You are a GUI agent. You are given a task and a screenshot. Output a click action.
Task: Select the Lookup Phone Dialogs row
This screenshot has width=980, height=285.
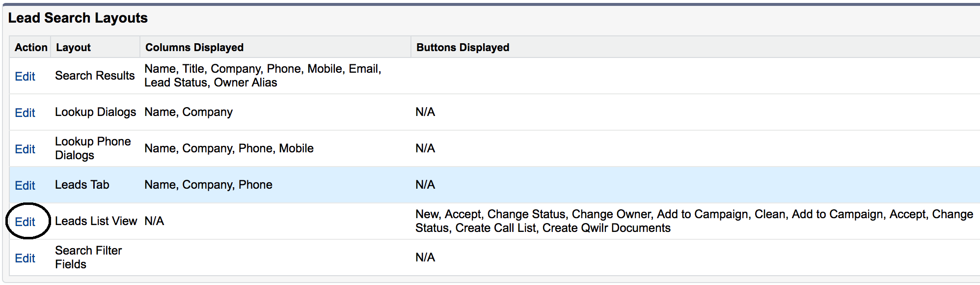coord(94,148)
